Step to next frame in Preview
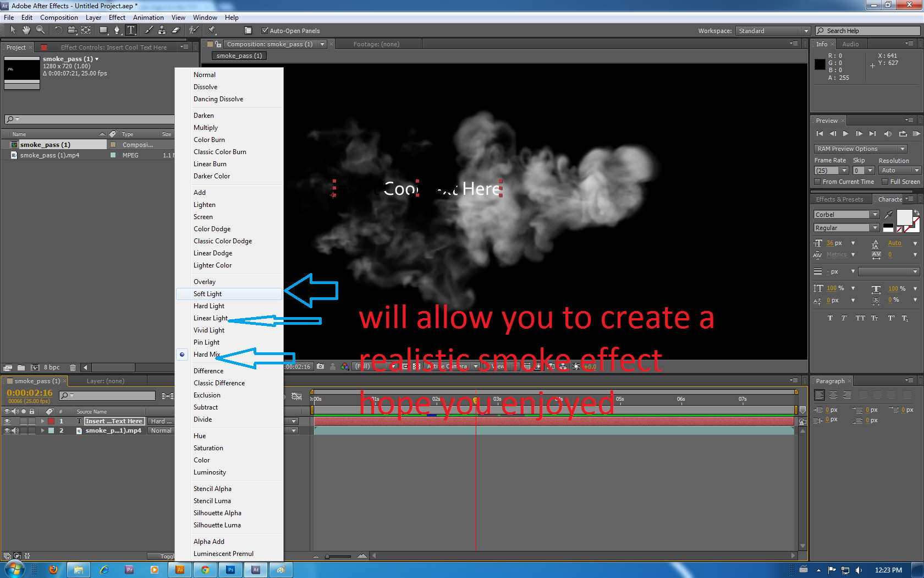Viewport: 924px width, 578px height. click(859, 134)
